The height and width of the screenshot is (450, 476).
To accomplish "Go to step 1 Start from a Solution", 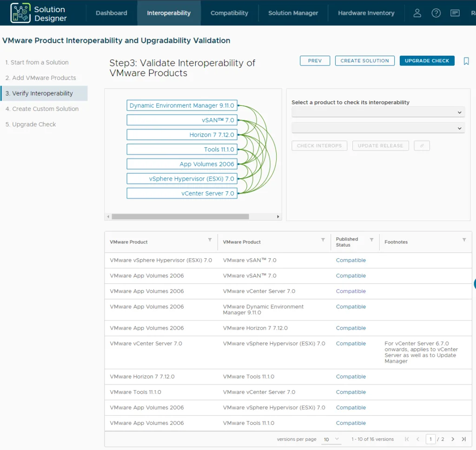I will (x=37, y=63).
